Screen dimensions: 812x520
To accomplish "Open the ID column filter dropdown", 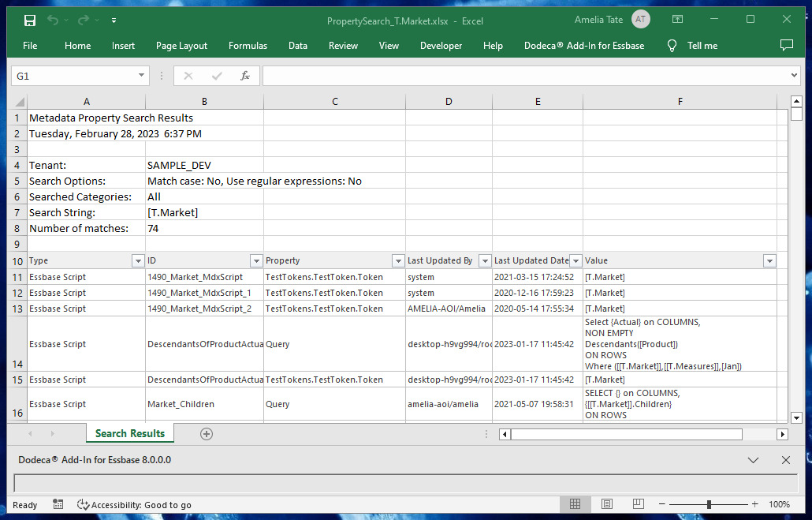I will 256,260.
